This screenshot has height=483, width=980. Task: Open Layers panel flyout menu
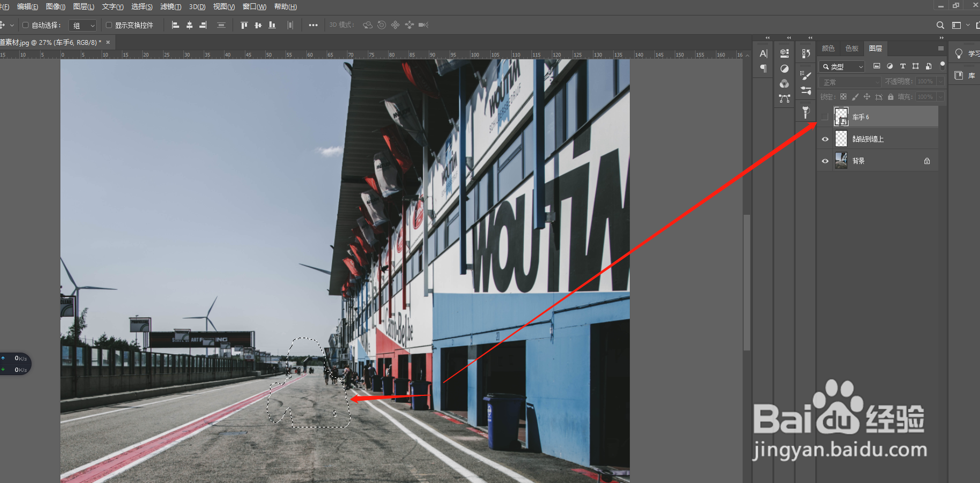[941, 48]
